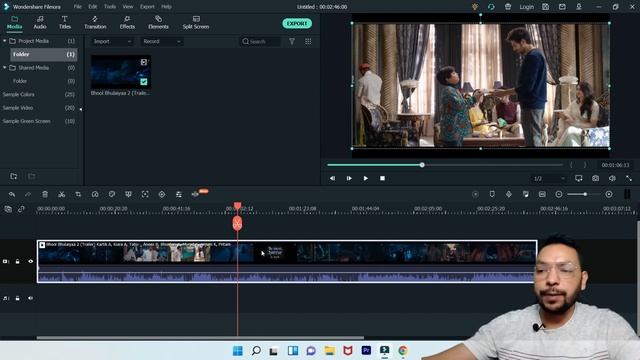Viewport: 640px width, 360px height.
Task: Open the File menu
Action: coord(78,7)
